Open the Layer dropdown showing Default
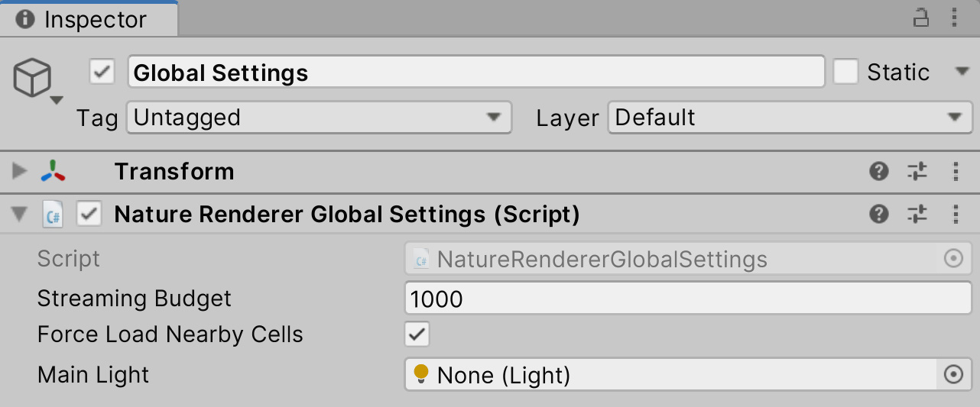The image size is (980, 407). (x=789, y=118)
